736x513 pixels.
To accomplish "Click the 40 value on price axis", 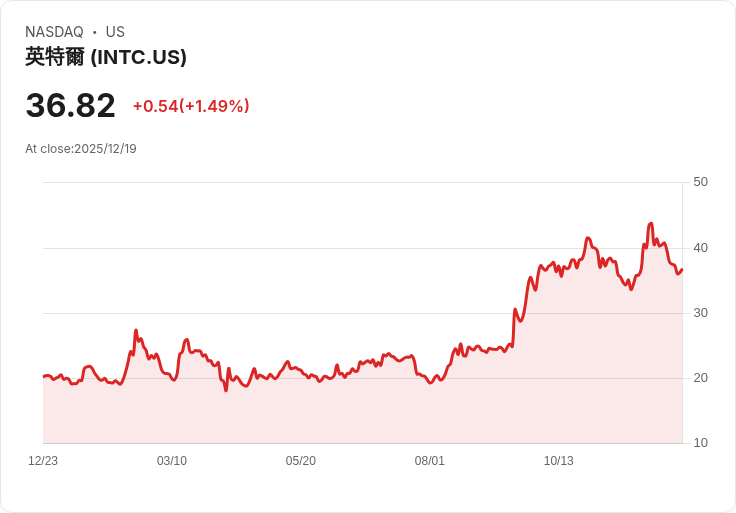I will click(700, 248).
